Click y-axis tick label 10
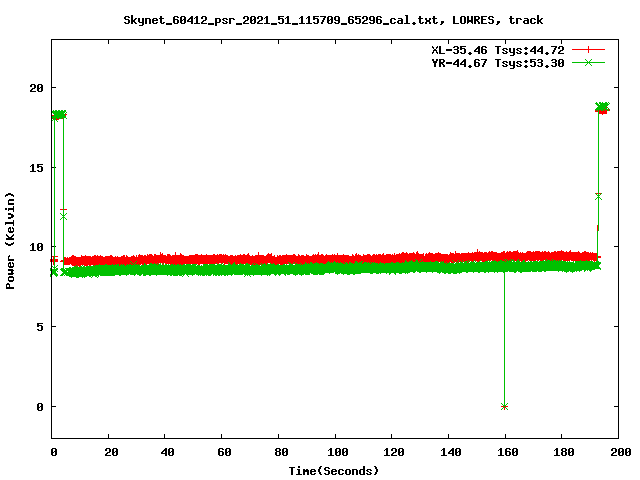This screenshot has width=640, height=480. coord(36,247)
